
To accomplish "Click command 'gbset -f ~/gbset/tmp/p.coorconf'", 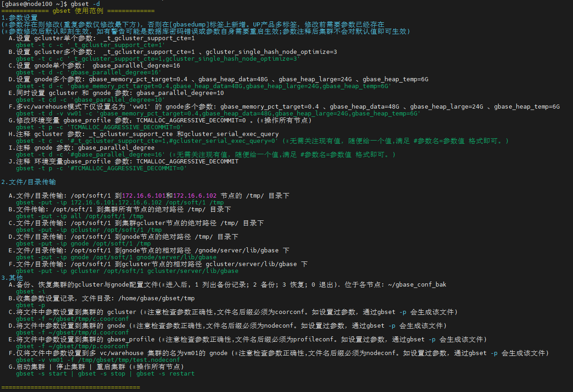I will point(73,346).
